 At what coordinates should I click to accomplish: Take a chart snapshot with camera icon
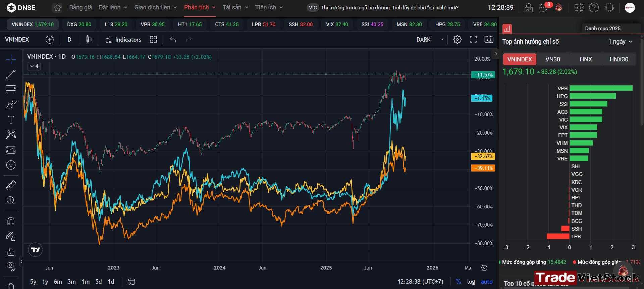(x=489, y=40)
